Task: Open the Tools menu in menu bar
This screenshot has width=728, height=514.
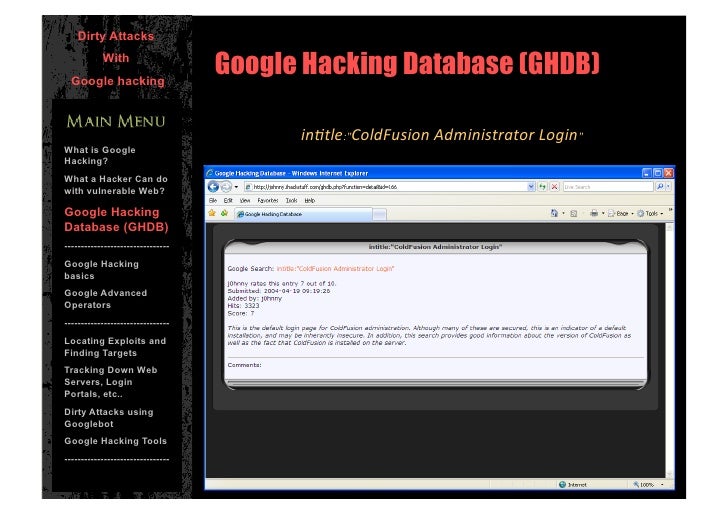Action: click(291, 201)
